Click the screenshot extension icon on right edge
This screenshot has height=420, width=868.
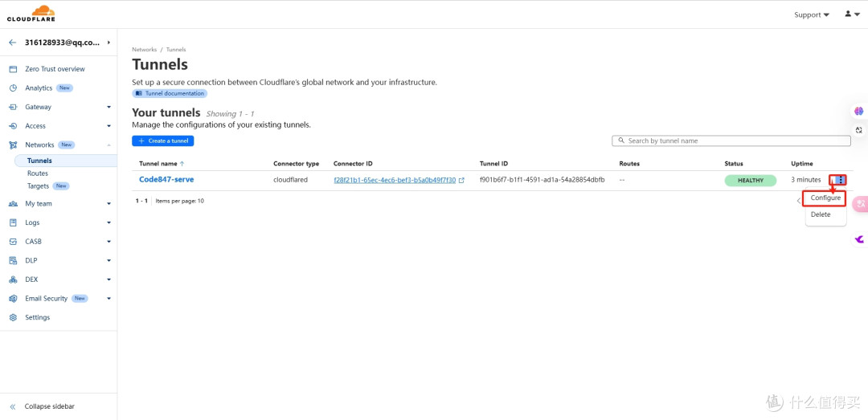coord(858,130)
